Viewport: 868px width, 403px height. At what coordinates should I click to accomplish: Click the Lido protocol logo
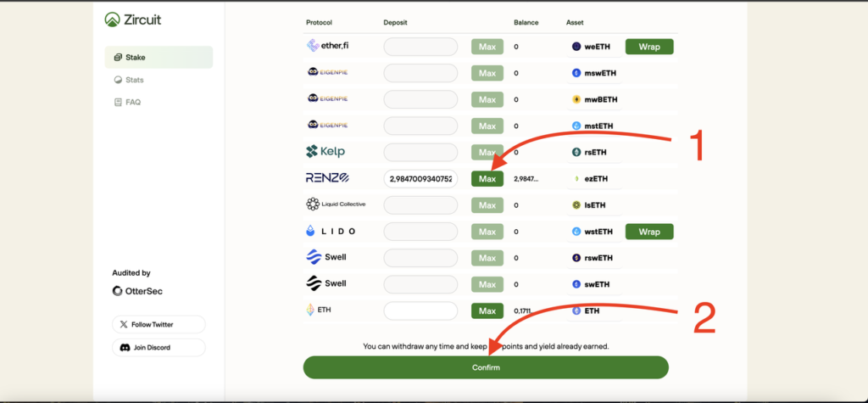[331, 231]
